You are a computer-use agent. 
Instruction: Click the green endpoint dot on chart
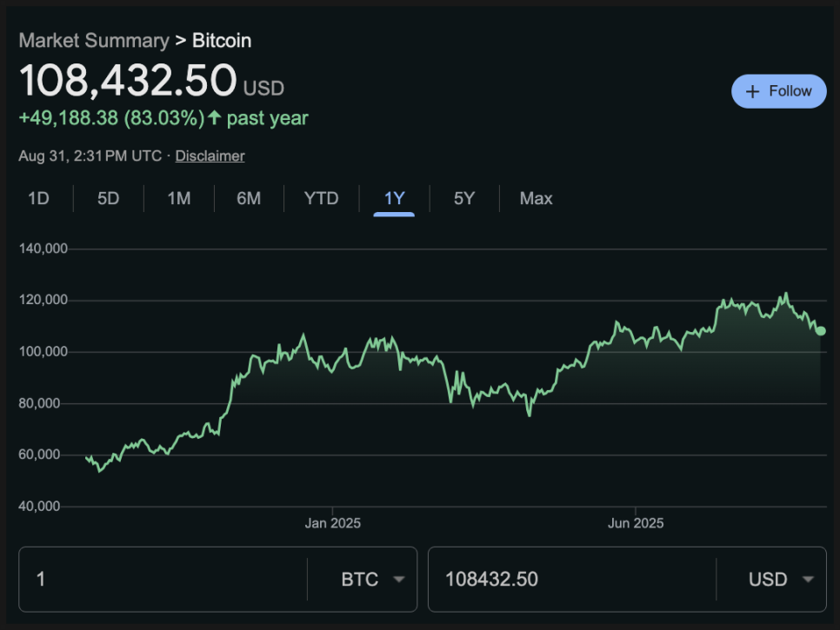coord(821,331)
